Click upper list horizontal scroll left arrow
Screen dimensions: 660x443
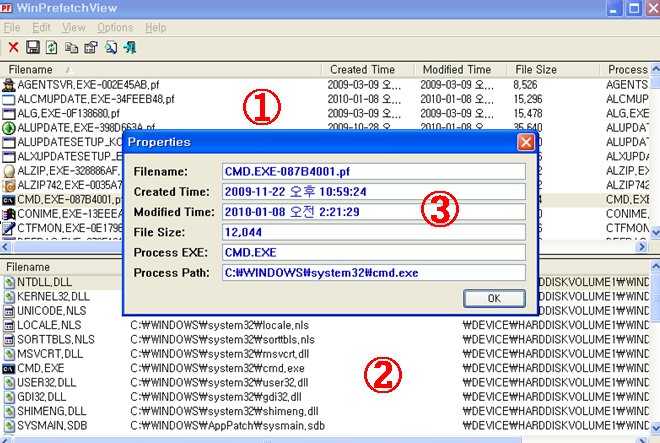click(5, 246)
